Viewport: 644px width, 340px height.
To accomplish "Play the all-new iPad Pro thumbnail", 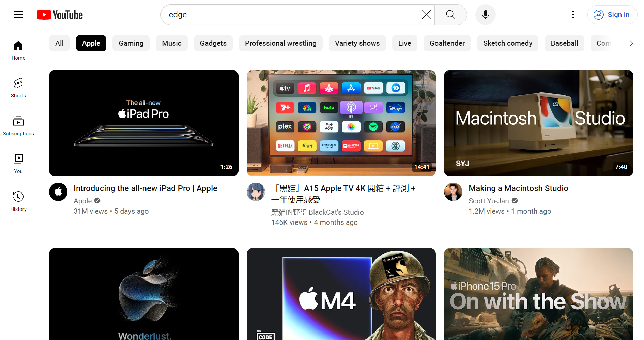I will 144,123.
